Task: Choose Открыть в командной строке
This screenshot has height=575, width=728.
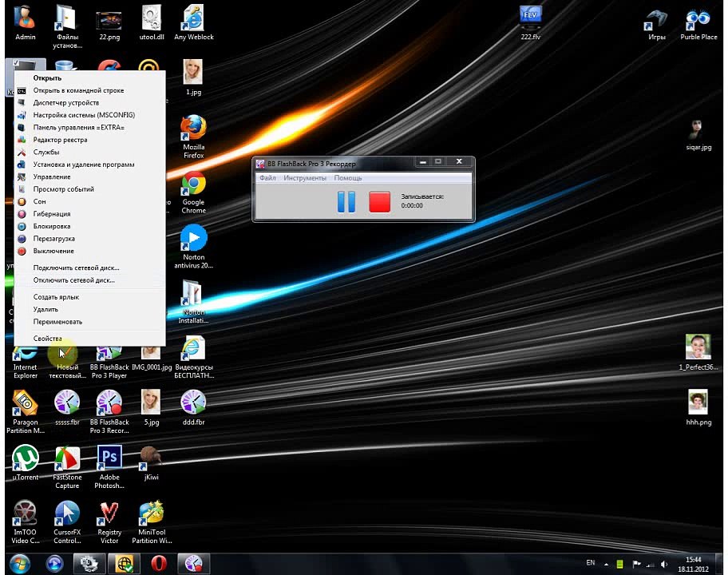Action: [x=89, y=90]
